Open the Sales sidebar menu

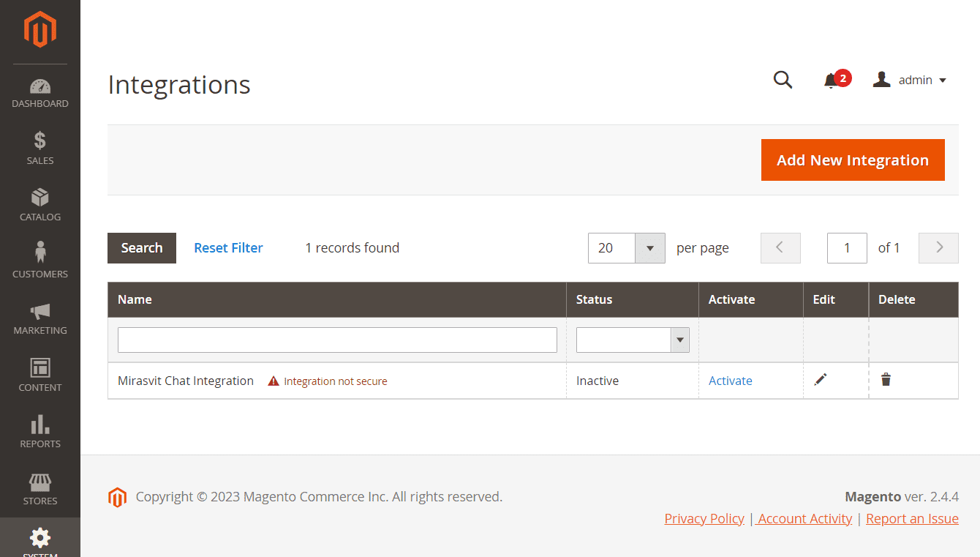point(40,148)
